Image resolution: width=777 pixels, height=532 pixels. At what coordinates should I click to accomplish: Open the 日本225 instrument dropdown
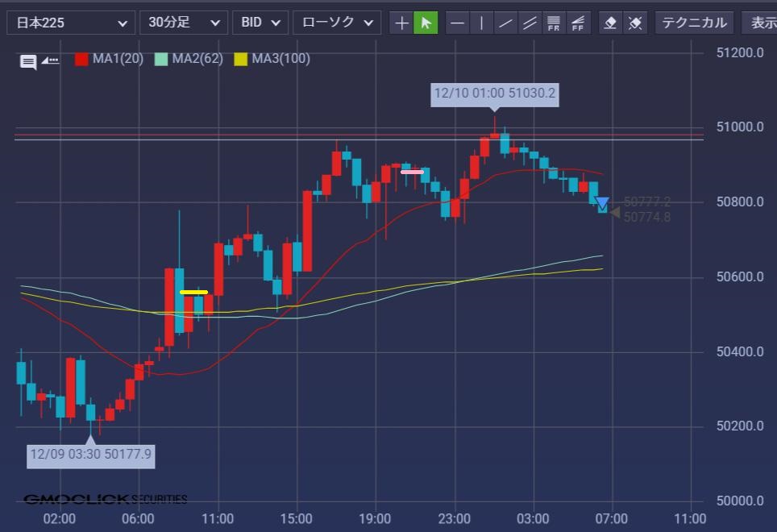71,23
